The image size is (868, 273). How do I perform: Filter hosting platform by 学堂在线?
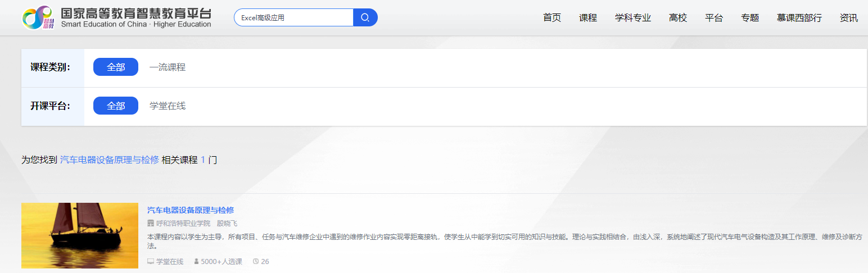click(x=168, y=106)
